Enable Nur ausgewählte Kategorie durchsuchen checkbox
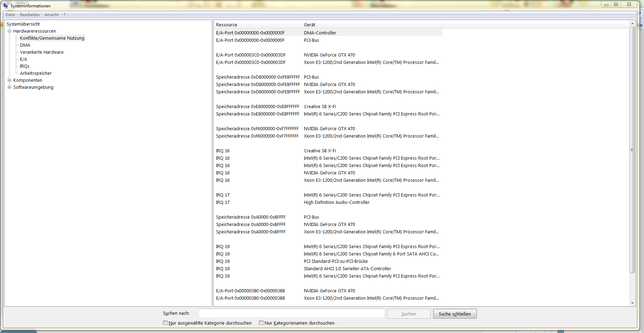644x333 pixels. coord(165,323)
